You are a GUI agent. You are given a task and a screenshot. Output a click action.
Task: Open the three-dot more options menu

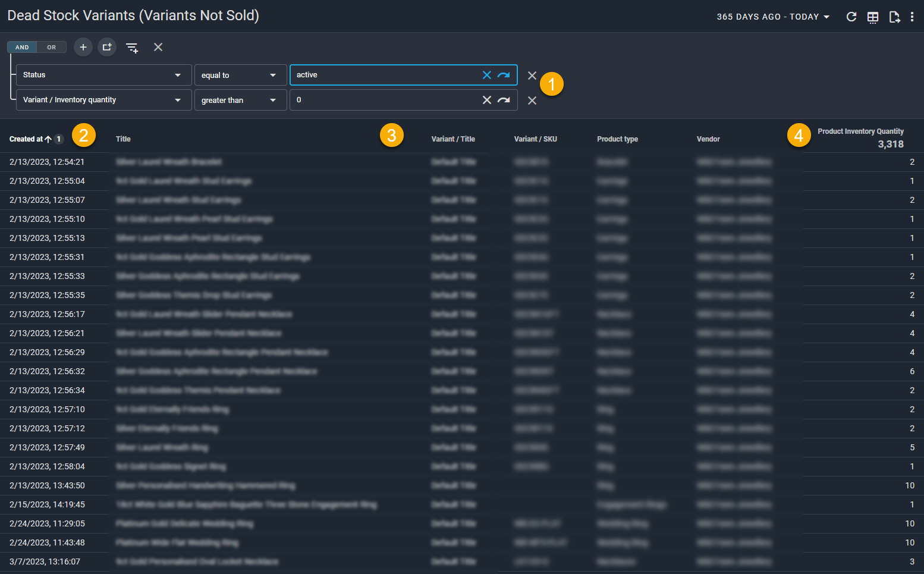coord(912,17)
